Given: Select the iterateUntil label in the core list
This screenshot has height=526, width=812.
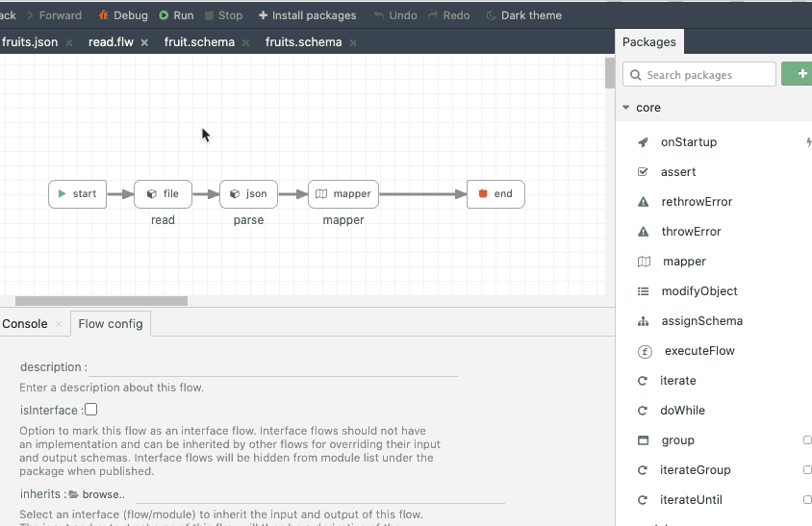Looking at the screenshot, I should [x=691, y=500].
